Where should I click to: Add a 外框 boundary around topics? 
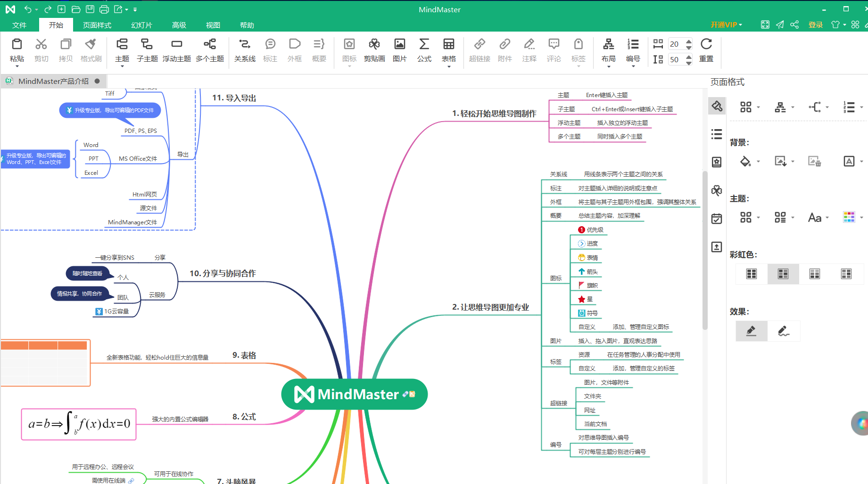[x=294, y=49]
